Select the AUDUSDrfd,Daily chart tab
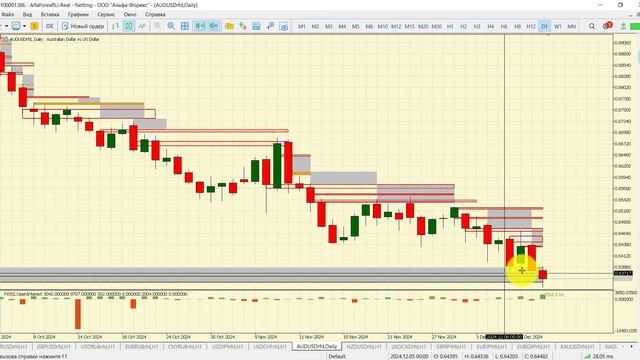Viewport: 640px width, 360px height. pos(317,346)
